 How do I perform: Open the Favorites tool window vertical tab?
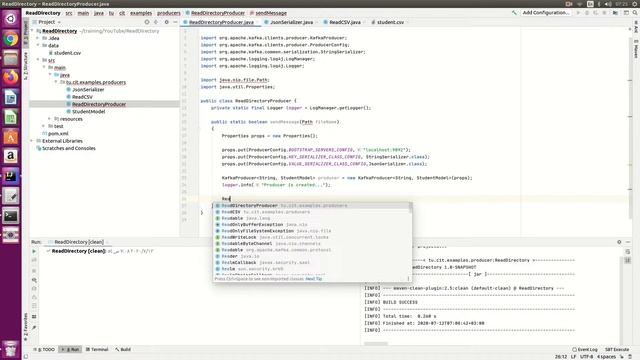(x=26, y=327)
